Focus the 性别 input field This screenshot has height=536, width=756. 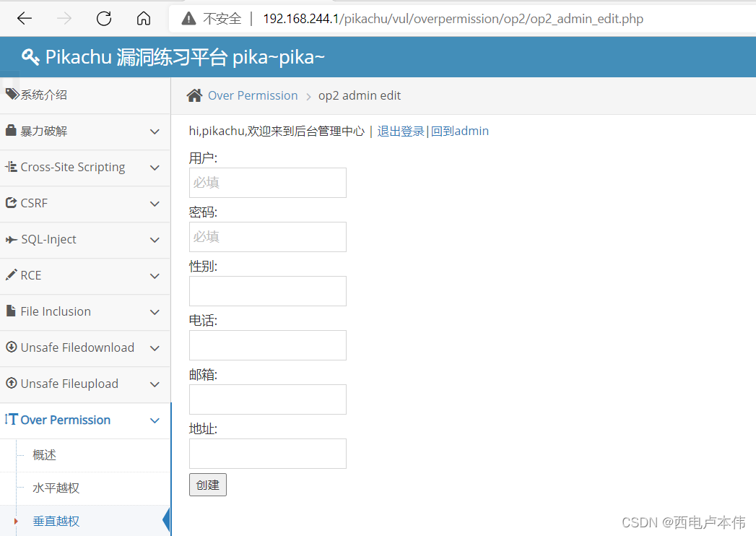pyautogui.click(x=268, y=291)
